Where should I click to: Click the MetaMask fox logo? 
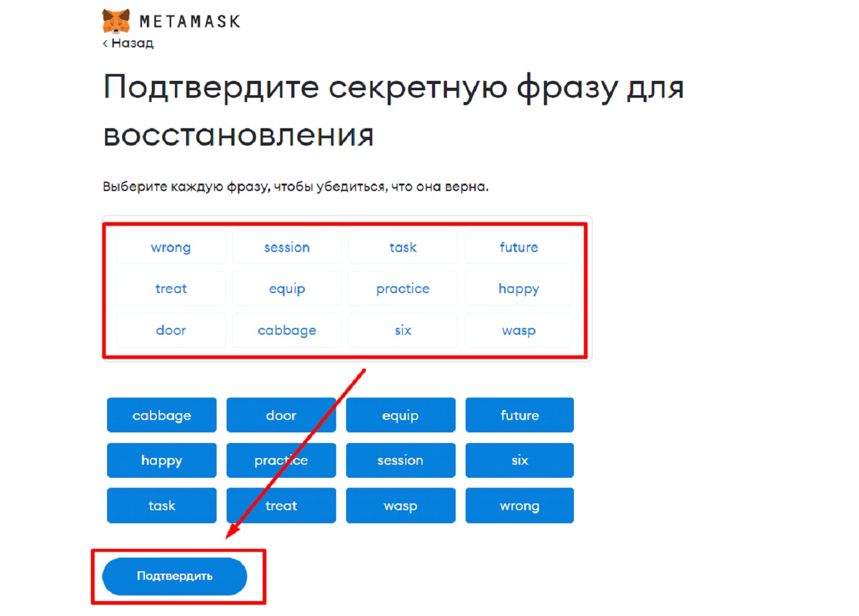[116, 21]
